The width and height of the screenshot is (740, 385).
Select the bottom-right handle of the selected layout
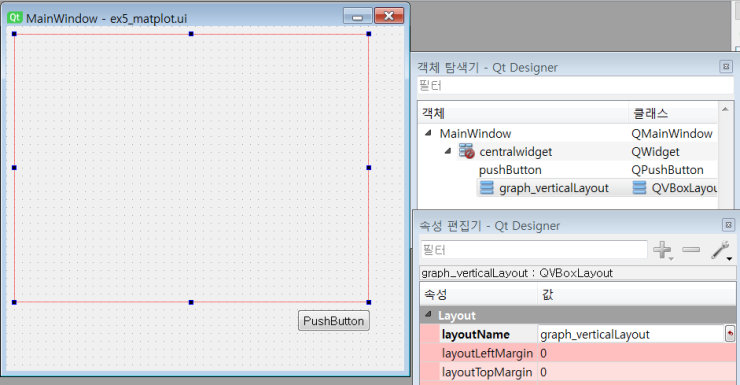[369, 302]
